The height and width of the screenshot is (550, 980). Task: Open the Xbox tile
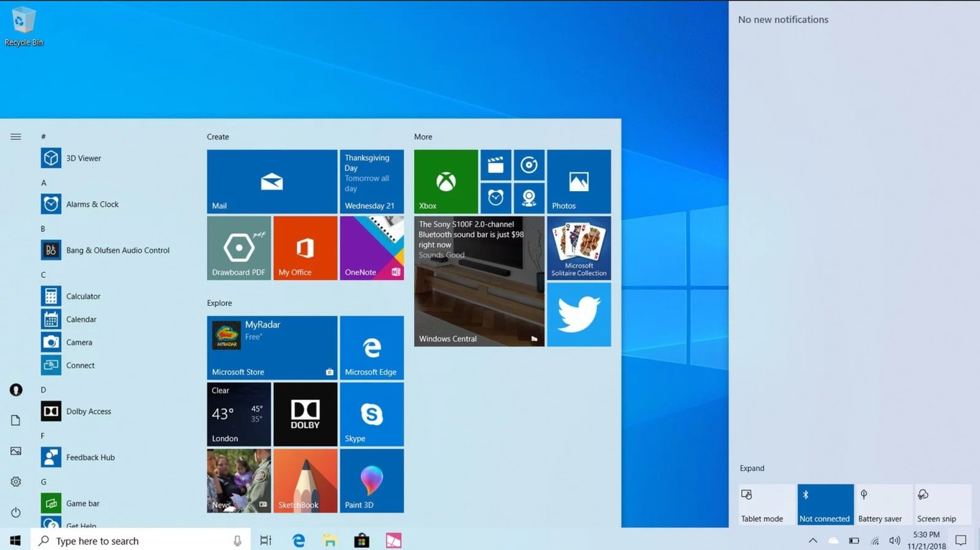(446, 182)
